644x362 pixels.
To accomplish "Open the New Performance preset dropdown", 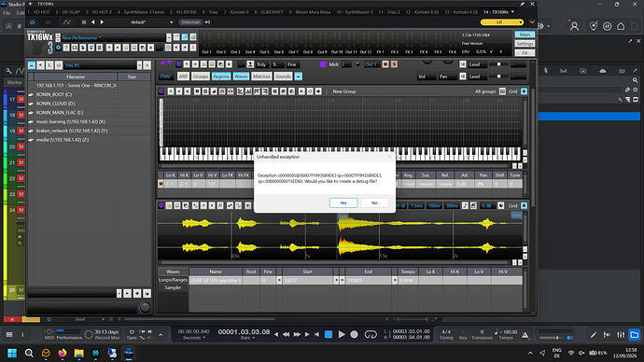I will 168,37.
